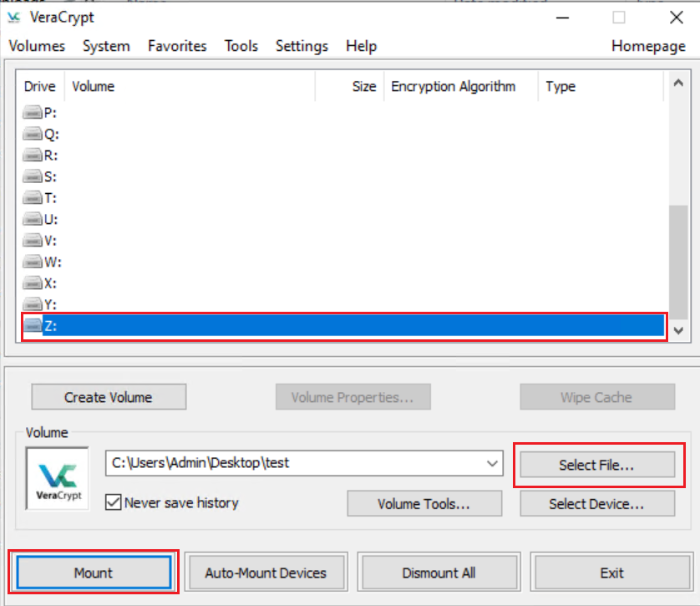Viewport: 700px width, 606px height.
Task: Open Volume Tools... options
Action: (x=424, y=504)
